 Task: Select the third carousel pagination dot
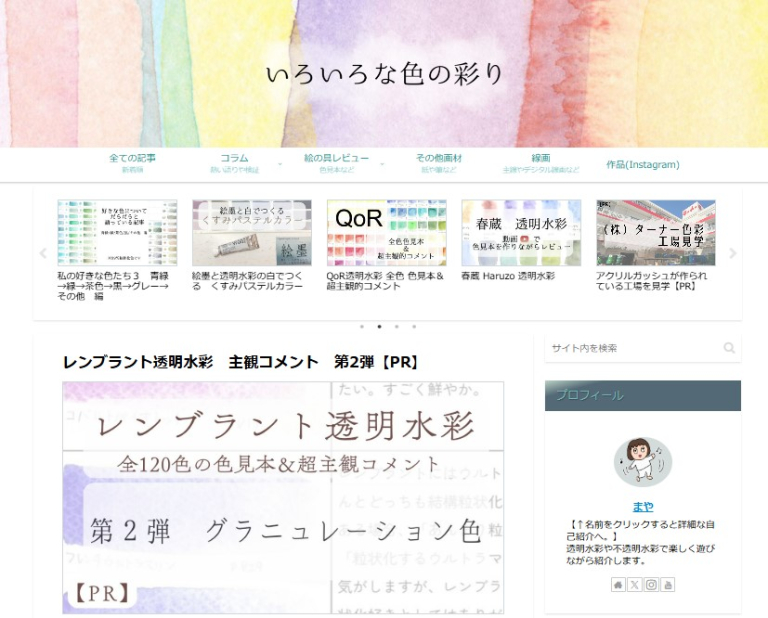(x=396, y=326)
